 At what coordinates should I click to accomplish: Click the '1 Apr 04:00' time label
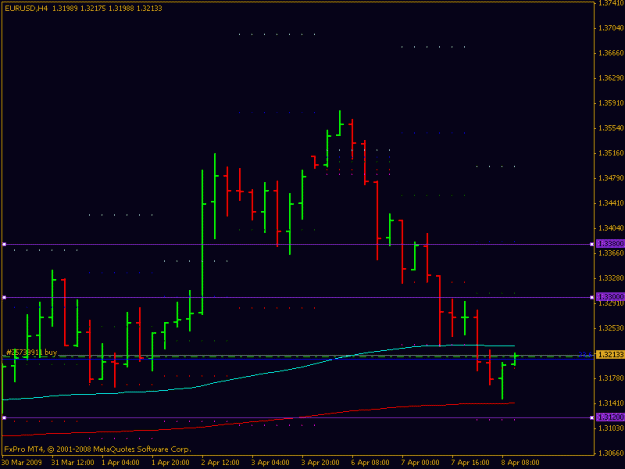[120, 463]
